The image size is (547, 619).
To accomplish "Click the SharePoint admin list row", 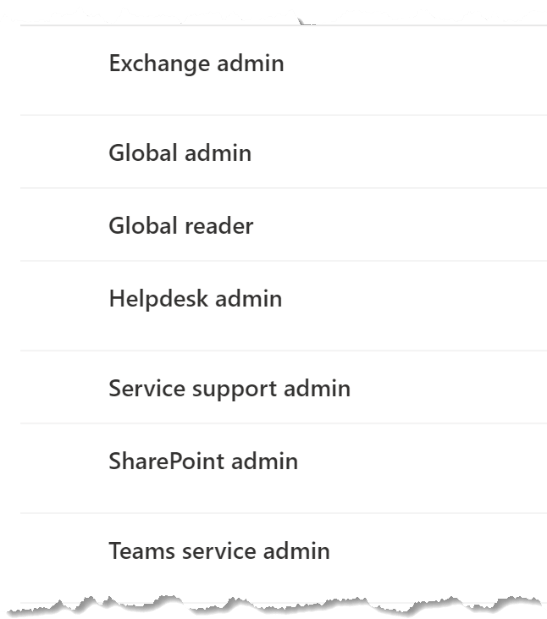I will click(283, 468).
